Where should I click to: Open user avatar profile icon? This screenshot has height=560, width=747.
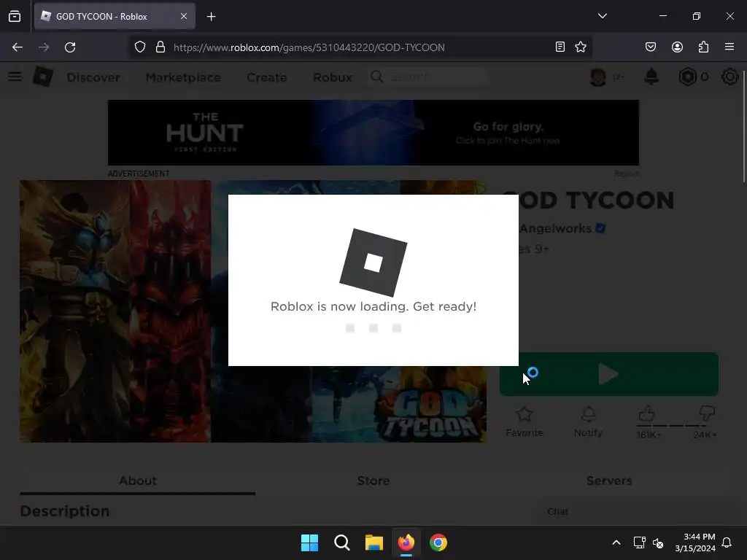[x=598, y=77]
